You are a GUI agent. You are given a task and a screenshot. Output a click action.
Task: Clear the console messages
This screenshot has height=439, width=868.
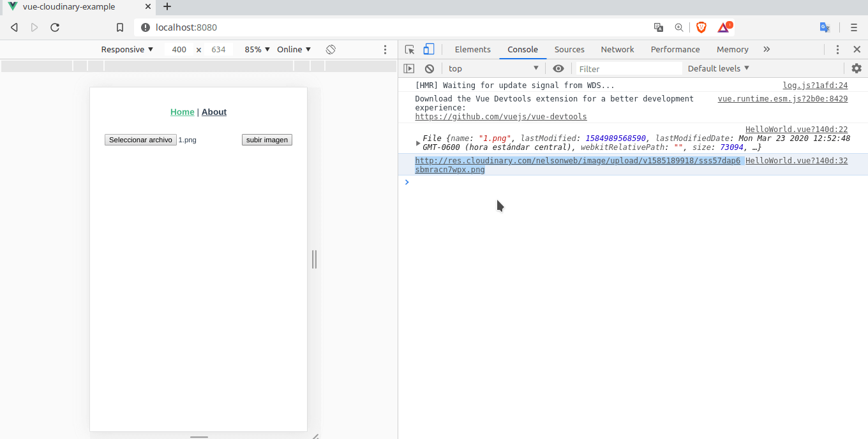coord(429,68)
